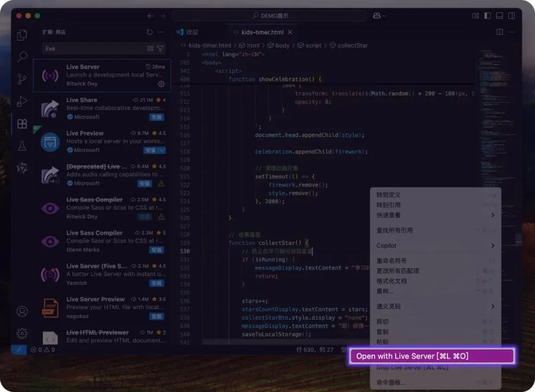Open extensions panel more actions menu

tap(161, 32)
